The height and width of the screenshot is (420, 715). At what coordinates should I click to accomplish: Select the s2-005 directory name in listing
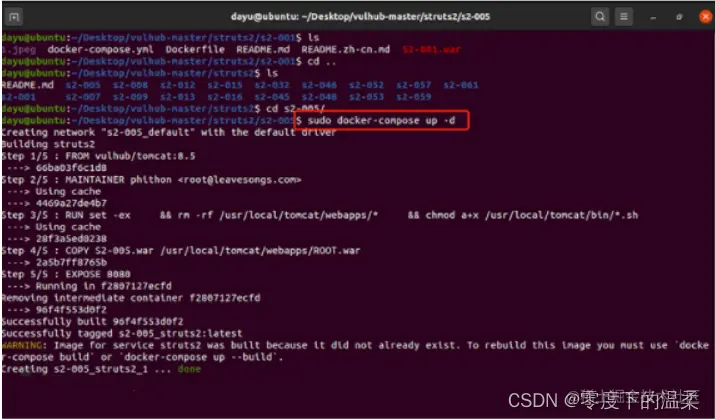pyautogui.click(x=83, y=85)
